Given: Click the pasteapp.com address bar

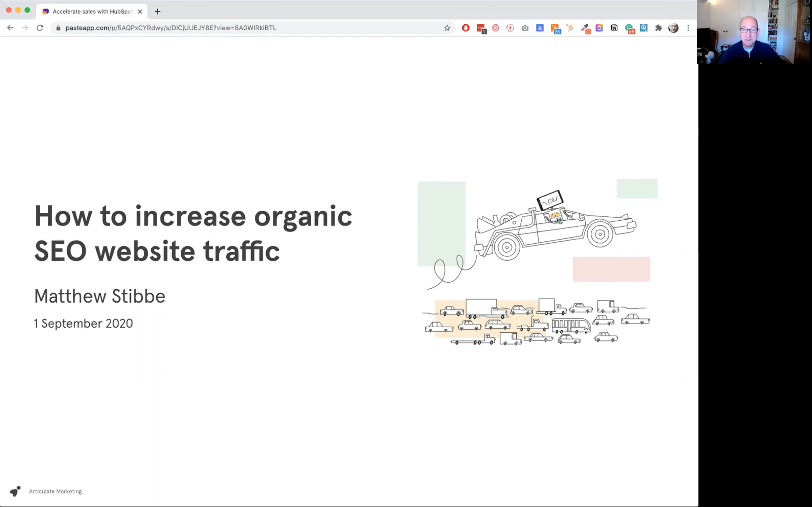Looking at the screenshot, I should [x=237, y=28].
